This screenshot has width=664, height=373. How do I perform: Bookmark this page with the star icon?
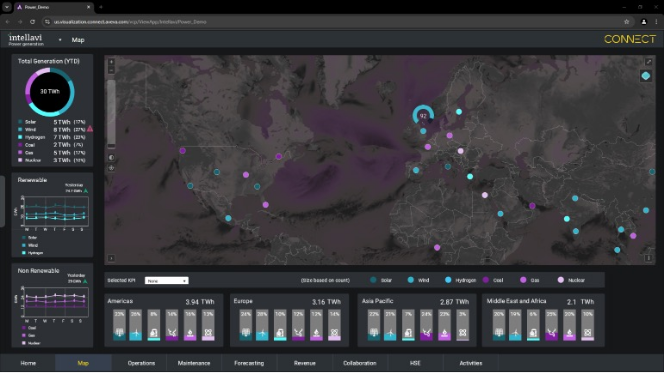click(x=626, y=22)
